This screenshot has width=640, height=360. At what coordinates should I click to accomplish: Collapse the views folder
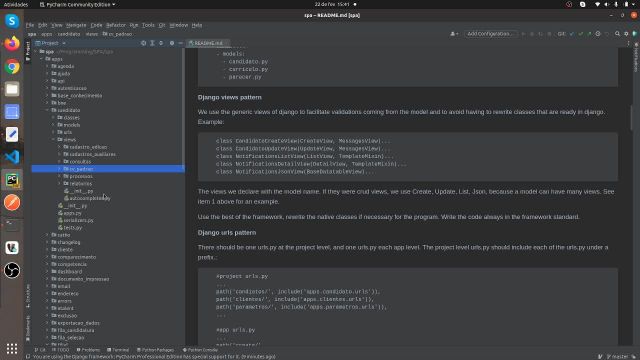click(53, 140)
